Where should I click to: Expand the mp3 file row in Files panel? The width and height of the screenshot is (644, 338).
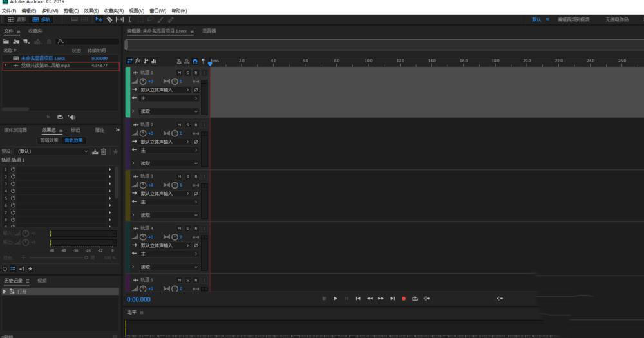[x=5, y=65]
